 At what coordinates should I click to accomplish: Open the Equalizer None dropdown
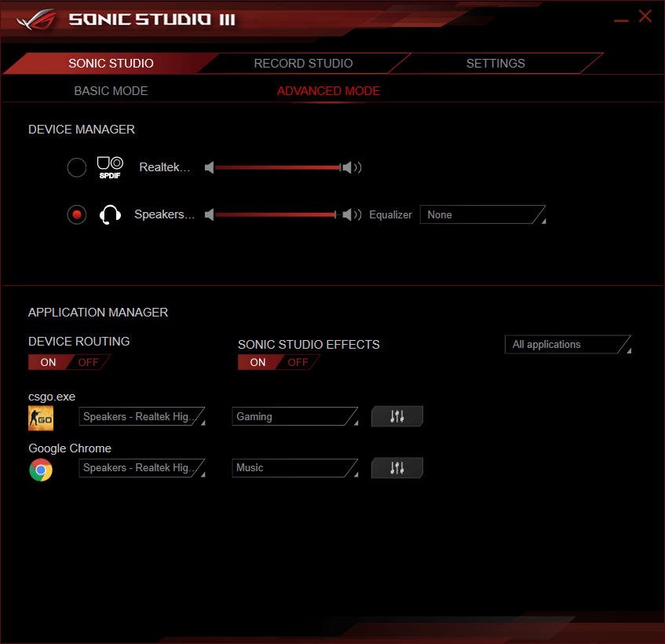pos(483,214)
